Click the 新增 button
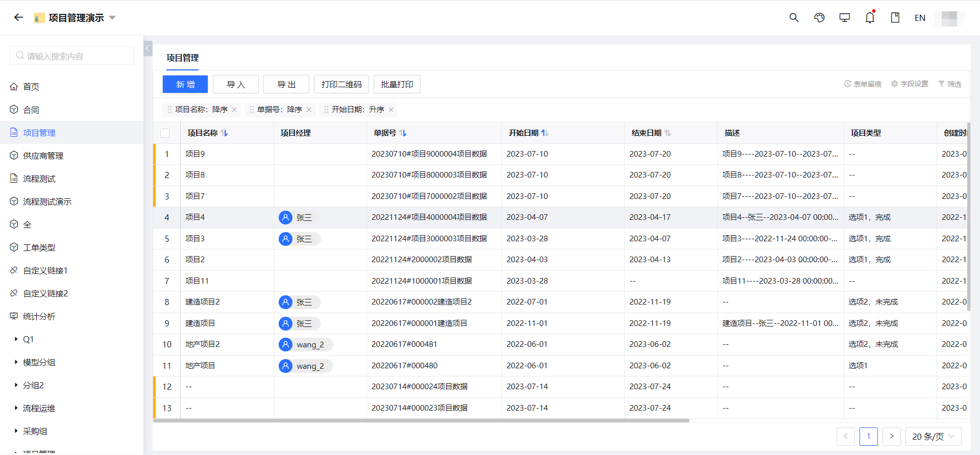The width and height of the screenshot is (980, 455). pos(185,84)
